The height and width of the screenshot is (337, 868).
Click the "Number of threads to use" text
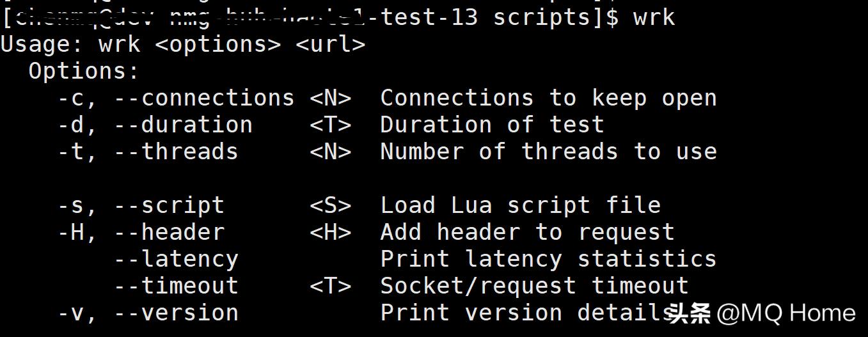(x=548, y=152)
